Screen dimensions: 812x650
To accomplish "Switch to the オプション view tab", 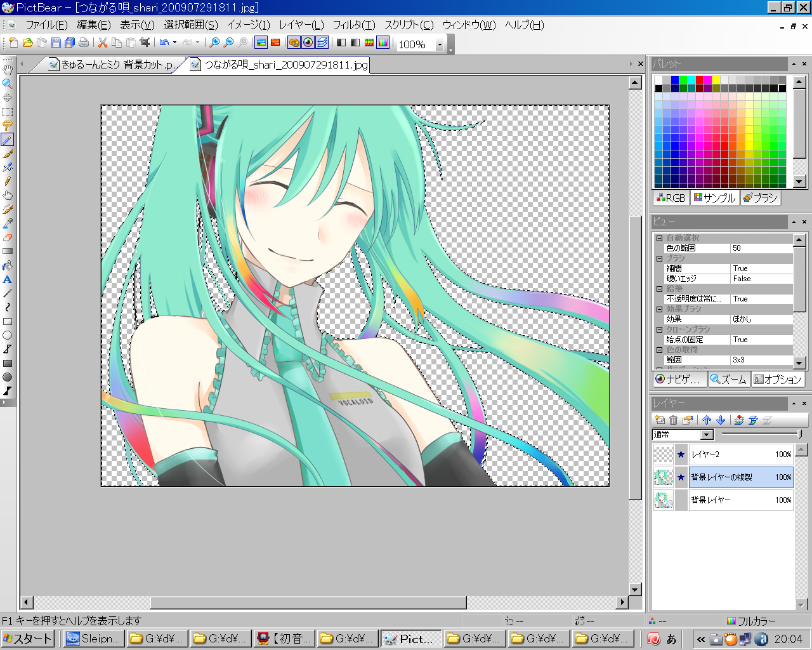I will [778, 380].
